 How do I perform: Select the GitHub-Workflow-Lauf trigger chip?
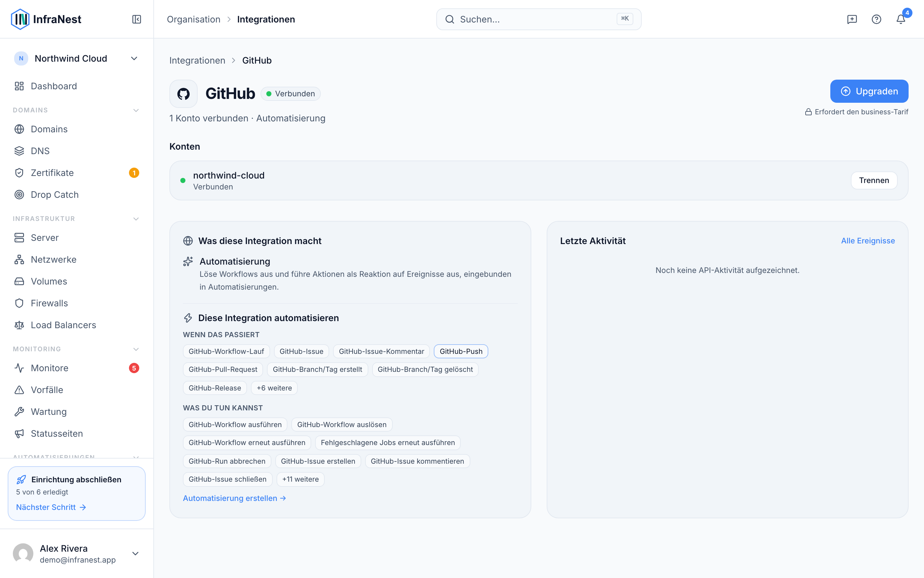click(227, 351)
